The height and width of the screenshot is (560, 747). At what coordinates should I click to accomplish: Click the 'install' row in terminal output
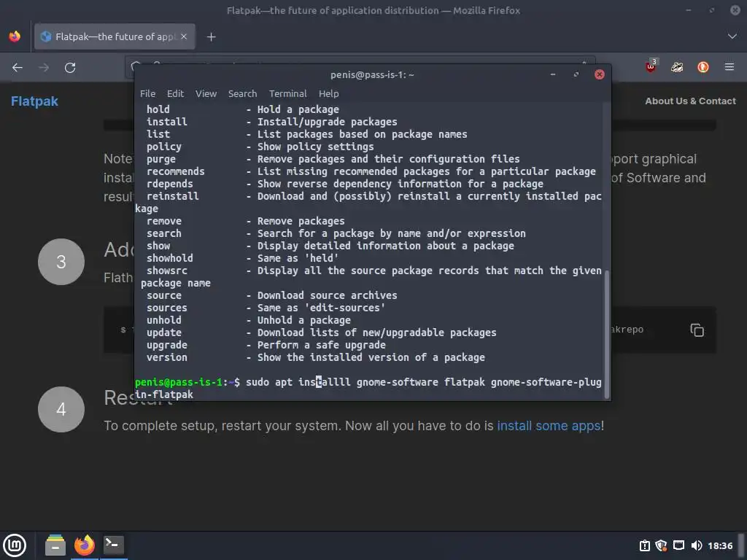click(x=271, y=122)
